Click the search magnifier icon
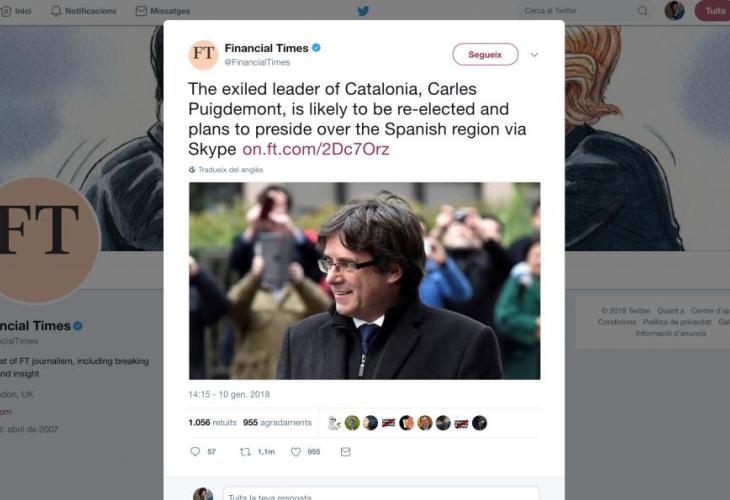This screenshot has height=500, width=730. [642, 11]
